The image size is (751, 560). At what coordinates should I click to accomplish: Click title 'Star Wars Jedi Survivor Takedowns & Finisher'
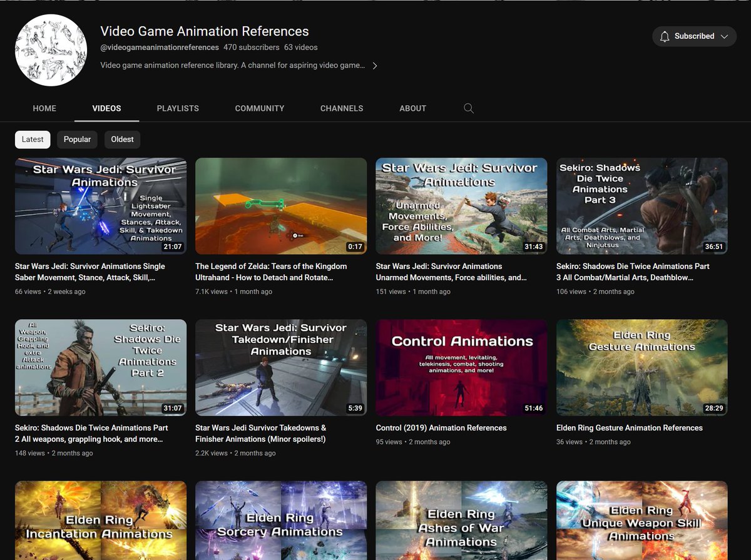click(261, 434)
